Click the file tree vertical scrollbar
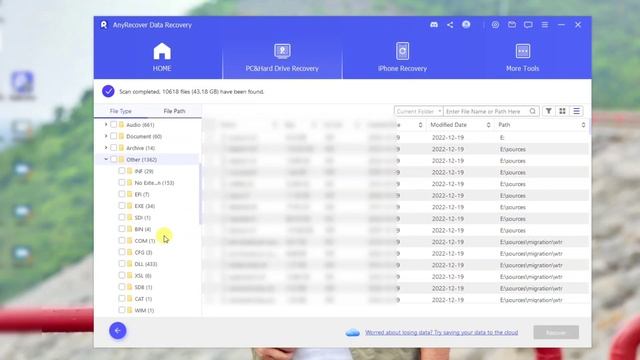The height and width of the screenshot is (360, 640). point(200,193)
